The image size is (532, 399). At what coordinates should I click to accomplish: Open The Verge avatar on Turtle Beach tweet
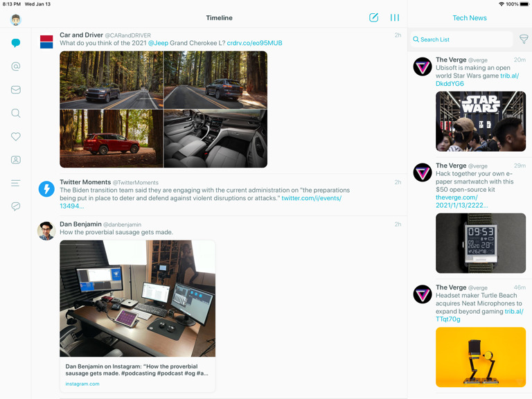(x=423, y=294)
